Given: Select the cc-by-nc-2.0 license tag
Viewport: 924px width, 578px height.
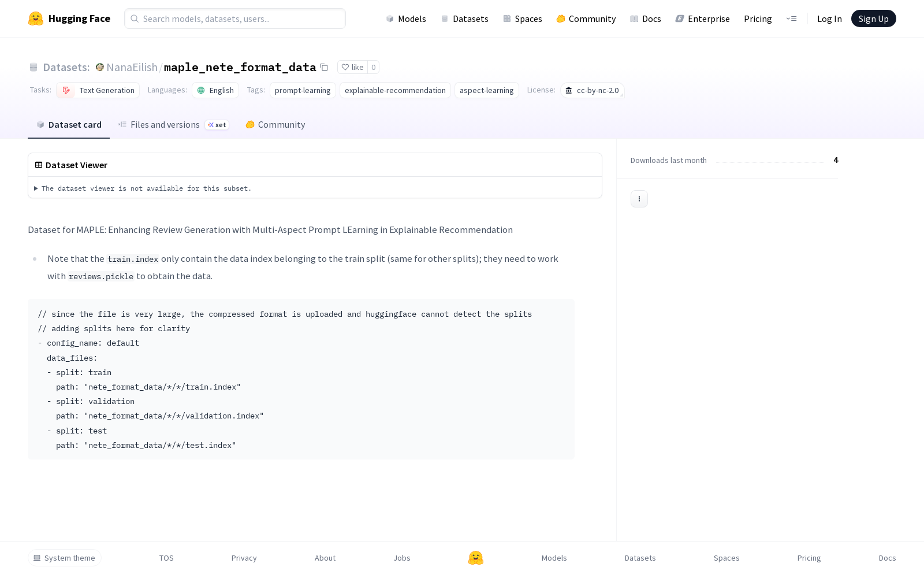Looking at the screenshot, I should [x=593, y=90].
